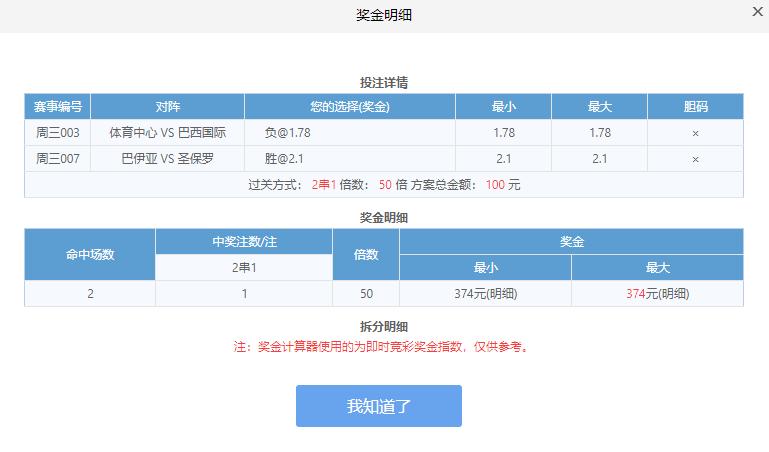Click the 胆码 × mark in the 周三003 row

695,133
